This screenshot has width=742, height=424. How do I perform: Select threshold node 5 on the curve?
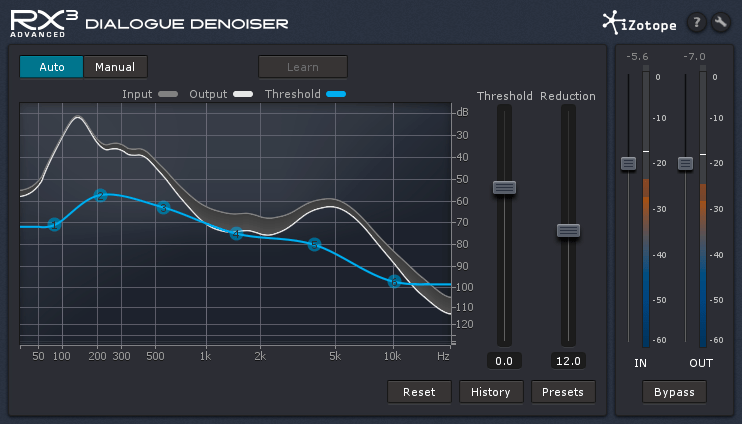(314, 244)
